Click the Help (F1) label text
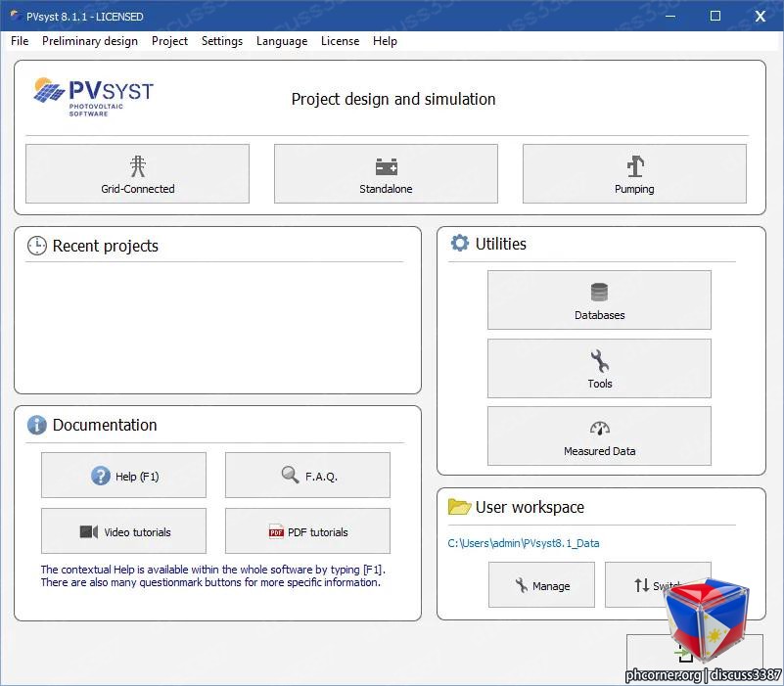Viewport: 784px width, 686px height. (x=137, y=477)
